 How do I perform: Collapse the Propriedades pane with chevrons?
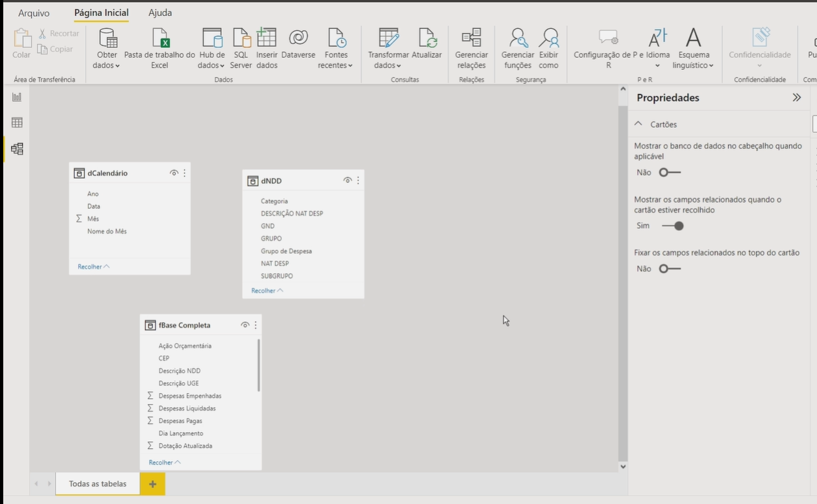tap(797, 98)
